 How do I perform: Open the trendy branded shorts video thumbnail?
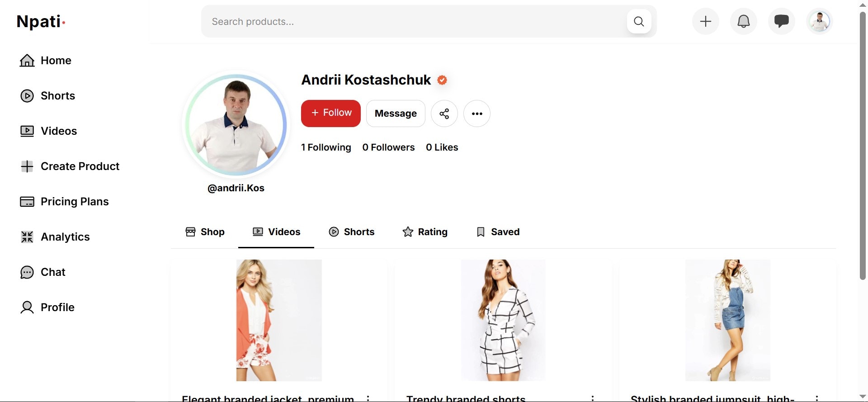(x=503, y=320)
